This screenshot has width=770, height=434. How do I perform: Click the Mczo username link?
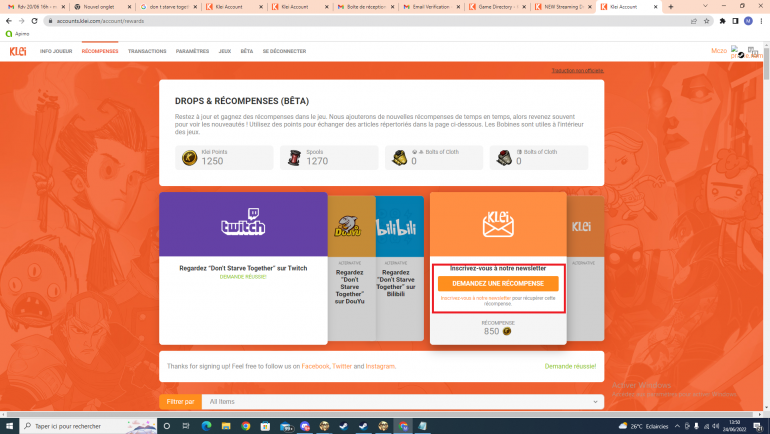pos(719,51)
